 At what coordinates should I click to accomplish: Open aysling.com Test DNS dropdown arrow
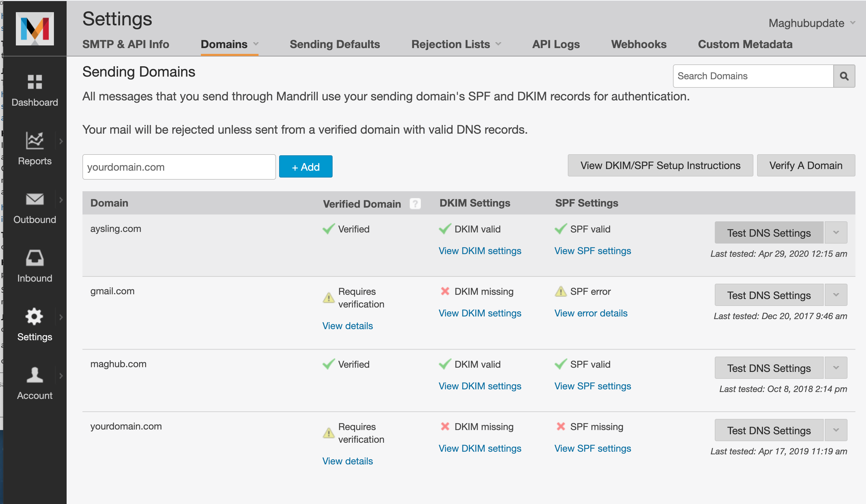click(x=836, y=232)
